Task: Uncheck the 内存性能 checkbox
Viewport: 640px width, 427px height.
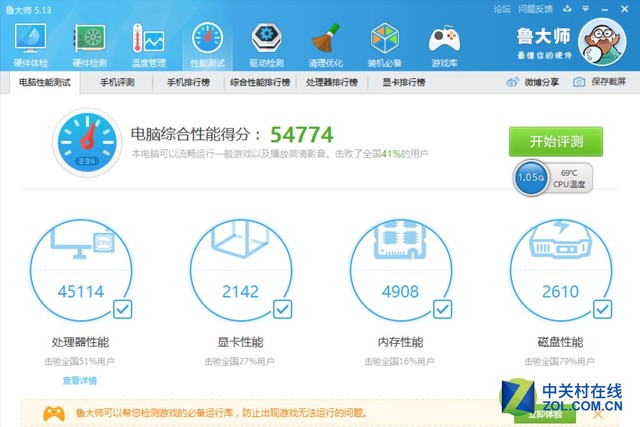Action: click(x=442, y=309)
